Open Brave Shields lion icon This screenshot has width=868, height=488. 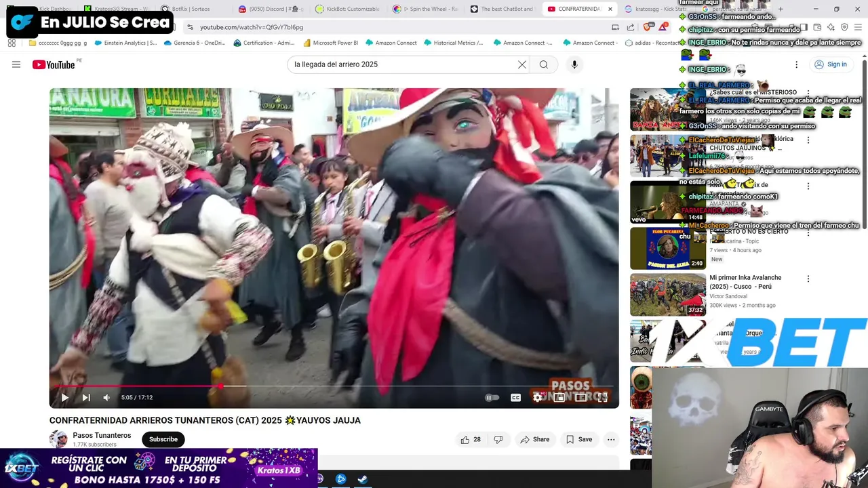647,27
